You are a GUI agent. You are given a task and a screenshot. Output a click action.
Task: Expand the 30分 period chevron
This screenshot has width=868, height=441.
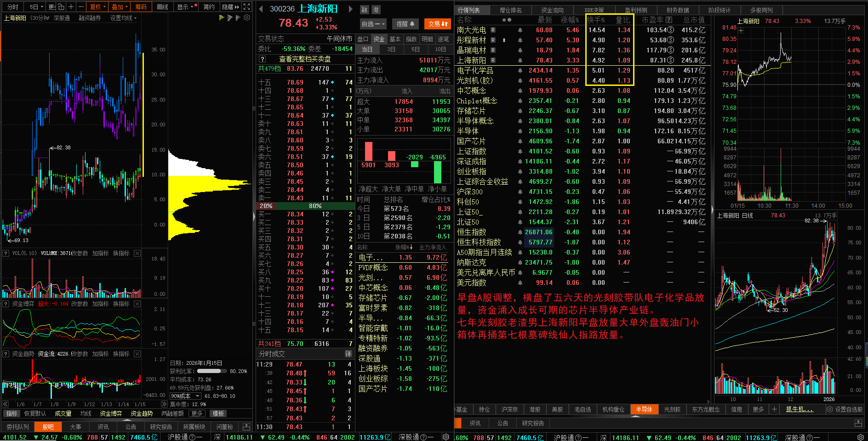46,18
